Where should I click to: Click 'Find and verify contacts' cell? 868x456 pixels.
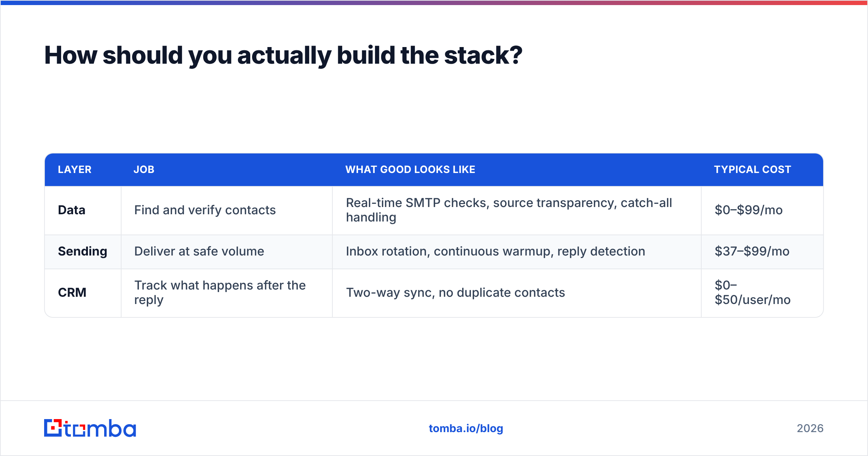tap(227, 210)
